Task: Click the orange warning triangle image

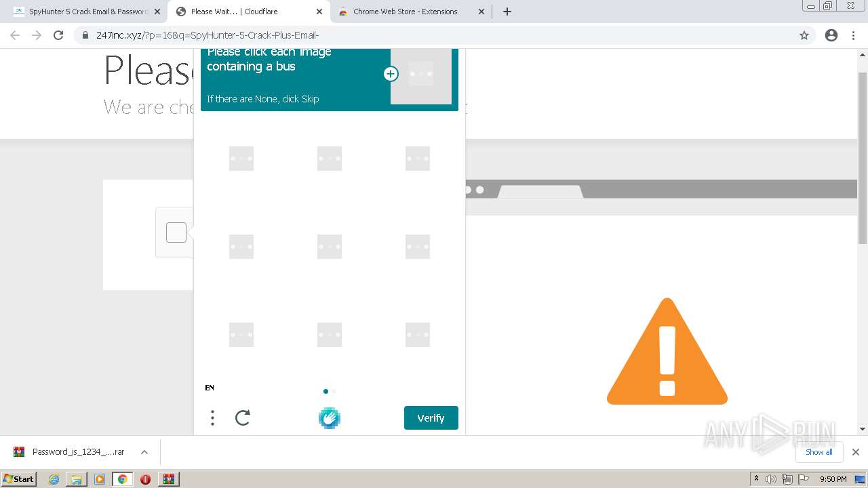Action: coord(667,351)
